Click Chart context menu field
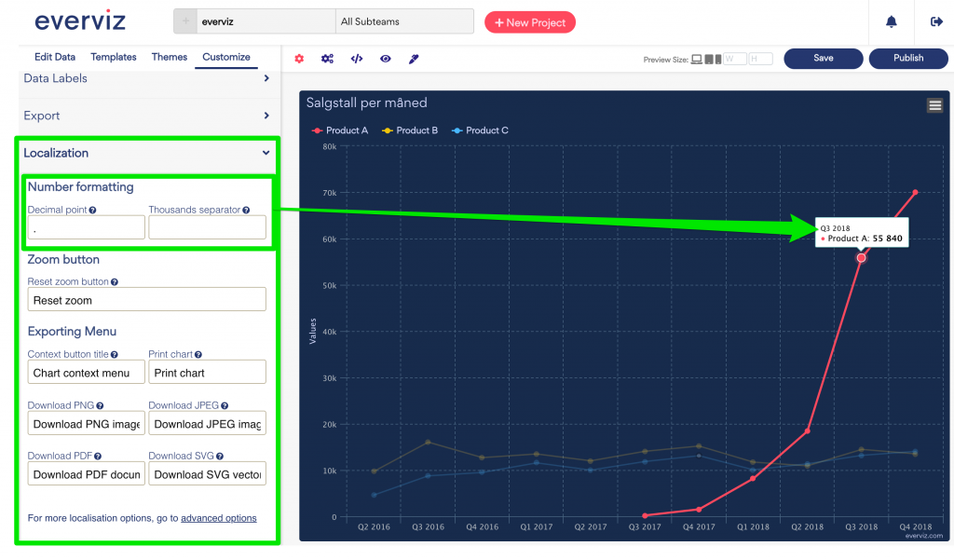954x560 pixels. (87, 372)
